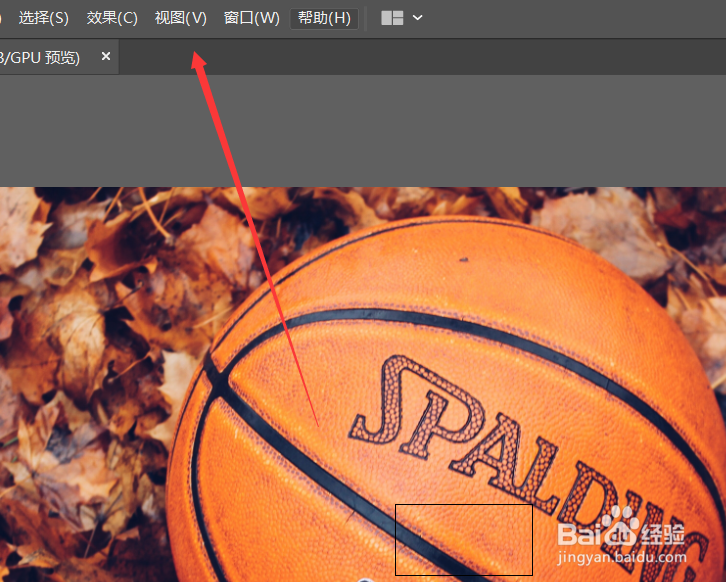Open the 窗口(W) menu

pyautogui.click(x=251, y=18)
